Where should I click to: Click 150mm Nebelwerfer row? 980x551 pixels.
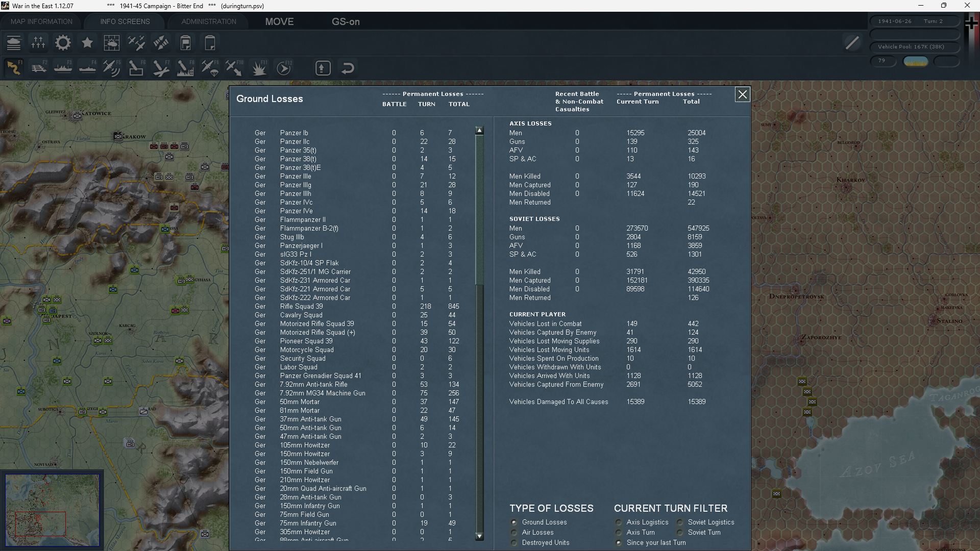[x=356, y=462]
